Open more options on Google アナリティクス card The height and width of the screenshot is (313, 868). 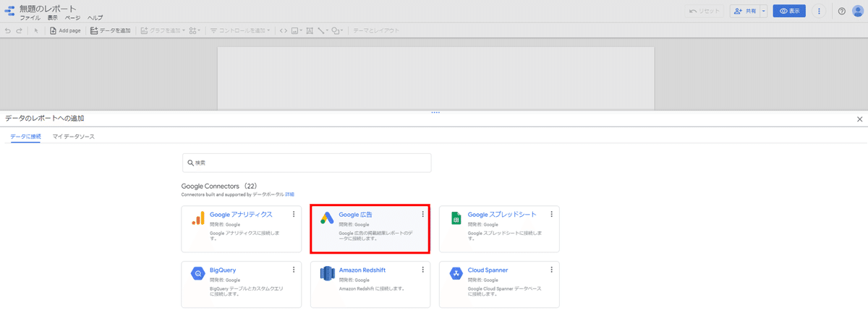294,214
